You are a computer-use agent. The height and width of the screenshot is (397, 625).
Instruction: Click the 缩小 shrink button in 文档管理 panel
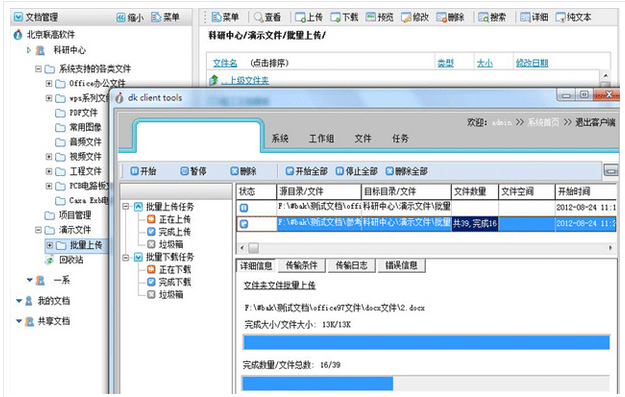pos(130,17)
